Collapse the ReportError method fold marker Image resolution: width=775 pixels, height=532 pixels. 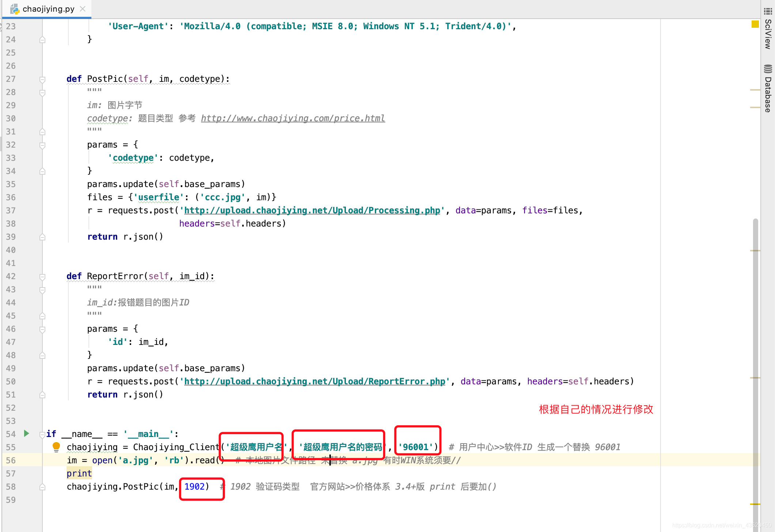pyautogui.click(x=42, y=277)
